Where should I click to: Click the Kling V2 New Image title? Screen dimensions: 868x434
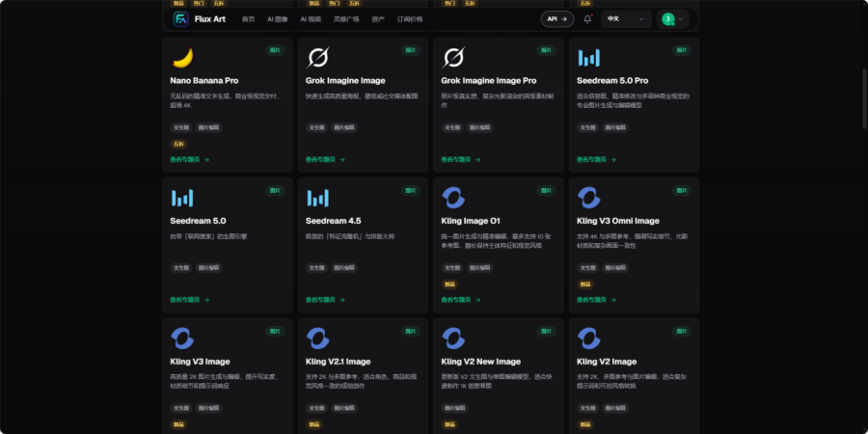tap(481, 362)
